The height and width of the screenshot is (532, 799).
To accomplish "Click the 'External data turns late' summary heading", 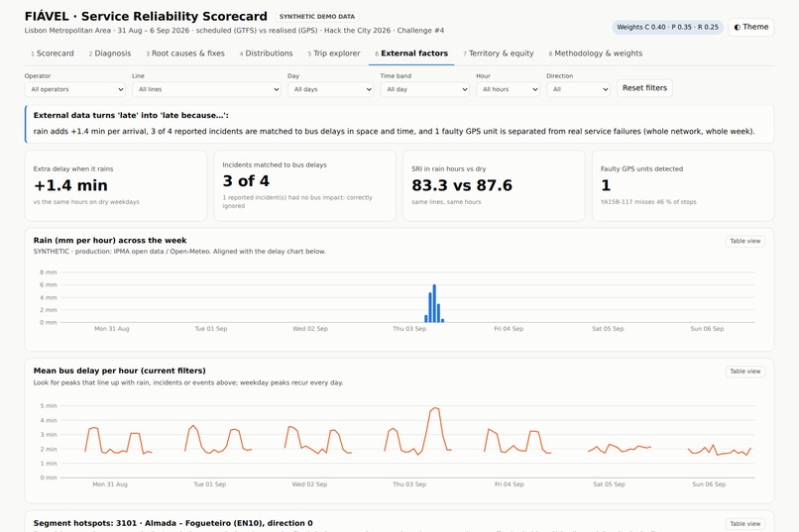I will coord(131,116).
